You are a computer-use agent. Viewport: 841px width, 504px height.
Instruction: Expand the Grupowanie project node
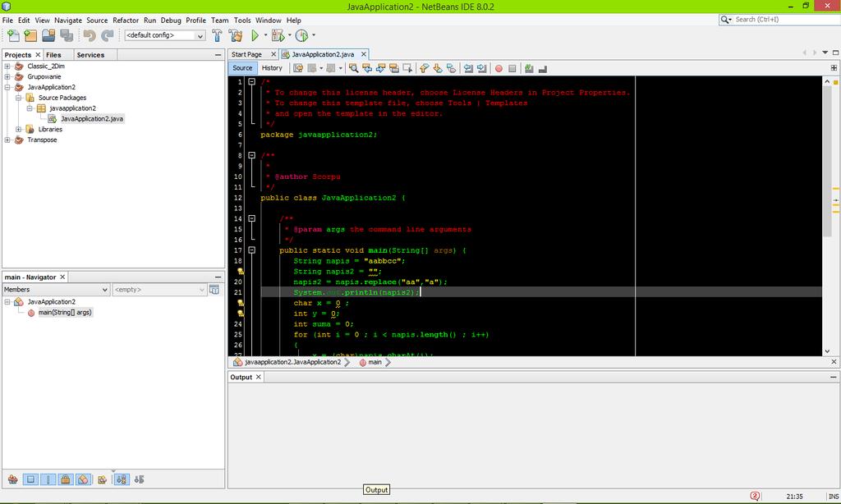pos(7,76)
